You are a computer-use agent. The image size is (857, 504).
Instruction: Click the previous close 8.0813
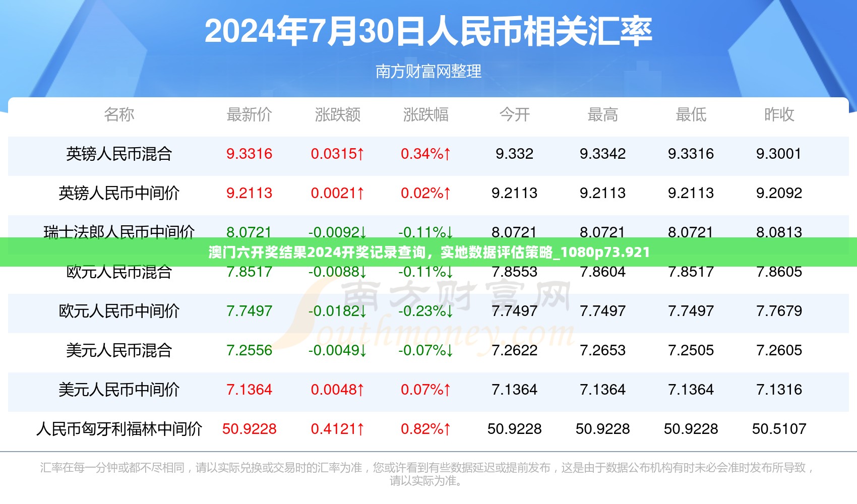click(x=779, y=232)
